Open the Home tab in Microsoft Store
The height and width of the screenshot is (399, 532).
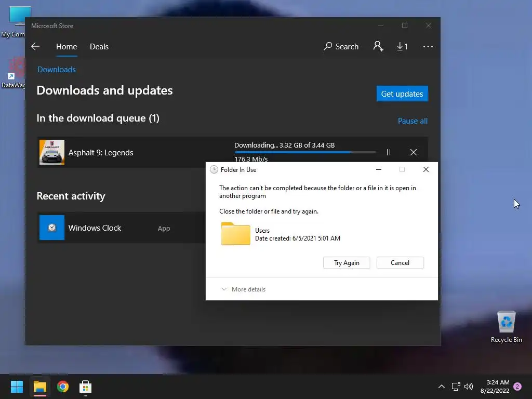(66, 47)
